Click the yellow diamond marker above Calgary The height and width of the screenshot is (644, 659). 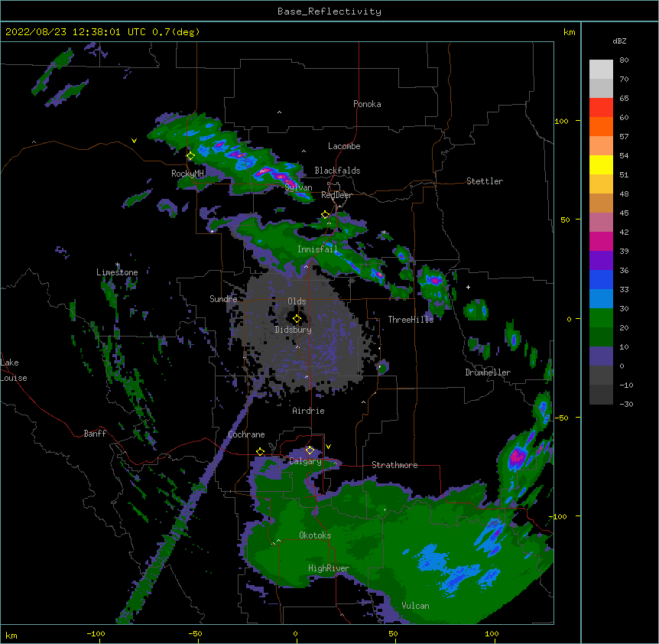(310, 450)
